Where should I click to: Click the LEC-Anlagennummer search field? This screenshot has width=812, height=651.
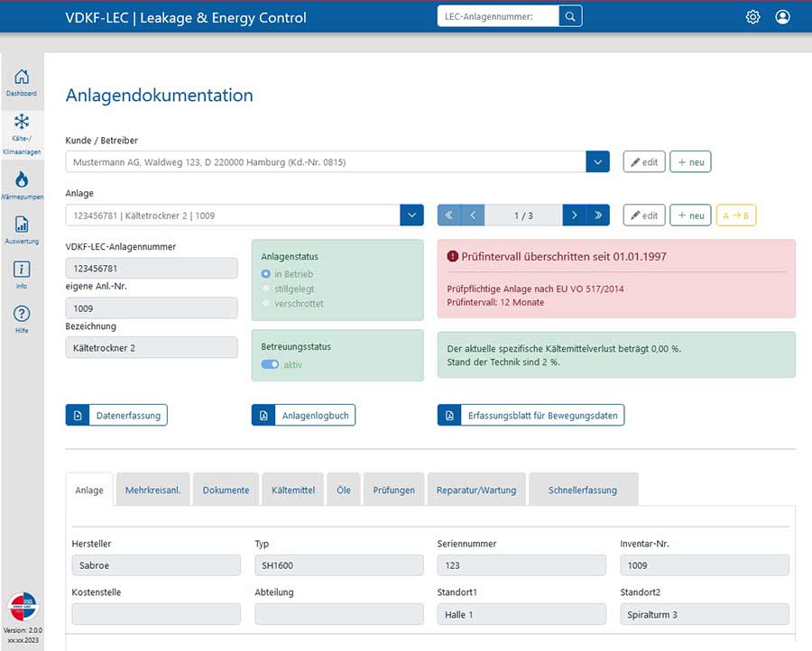pyautogui.click(x=498, y=16)
